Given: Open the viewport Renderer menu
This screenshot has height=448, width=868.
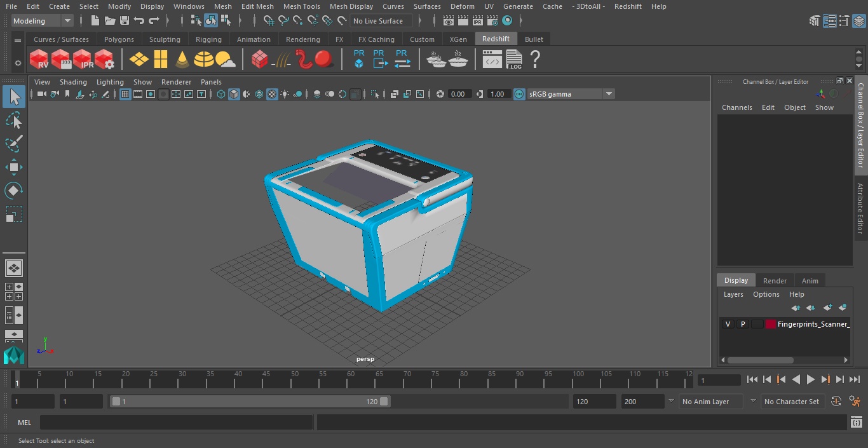Looking at the screenshot, I should click(x=176, y=82).
